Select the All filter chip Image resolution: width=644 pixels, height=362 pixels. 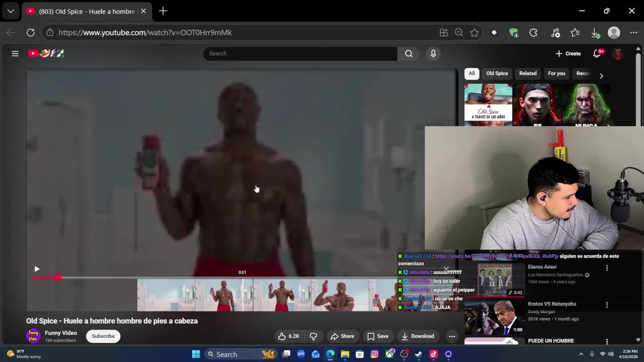[x=471, y=73]
